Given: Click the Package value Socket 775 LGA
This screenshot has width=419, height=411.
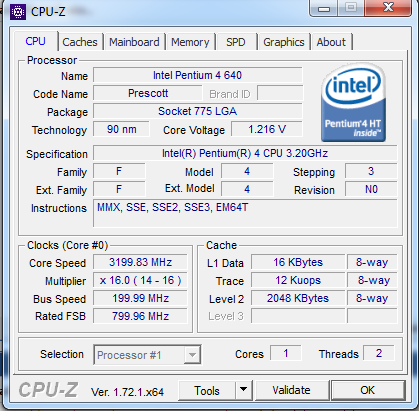Looking at the screenshot, I should tap(198, 111).
